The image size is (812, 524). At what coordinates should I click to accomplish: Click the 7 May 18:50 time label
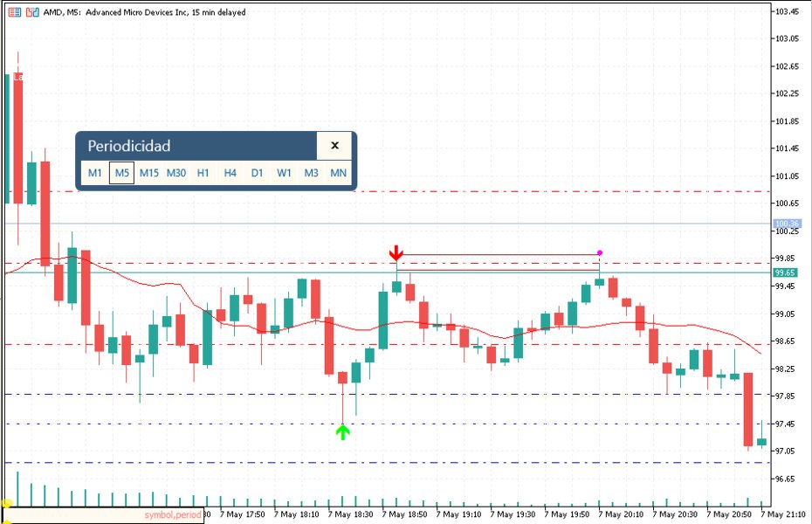point(404,514)
